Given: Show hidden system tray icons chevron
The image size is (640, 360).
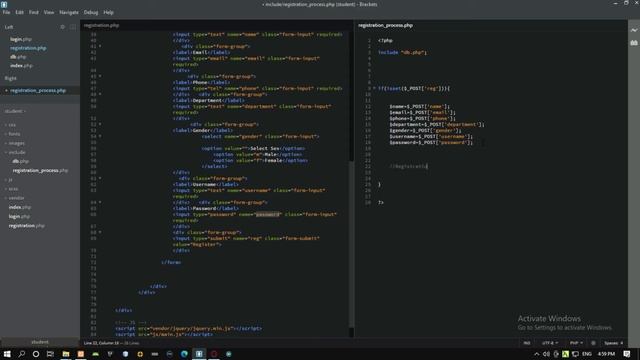Looking at the screenshot, I should [x=536, y=354].
